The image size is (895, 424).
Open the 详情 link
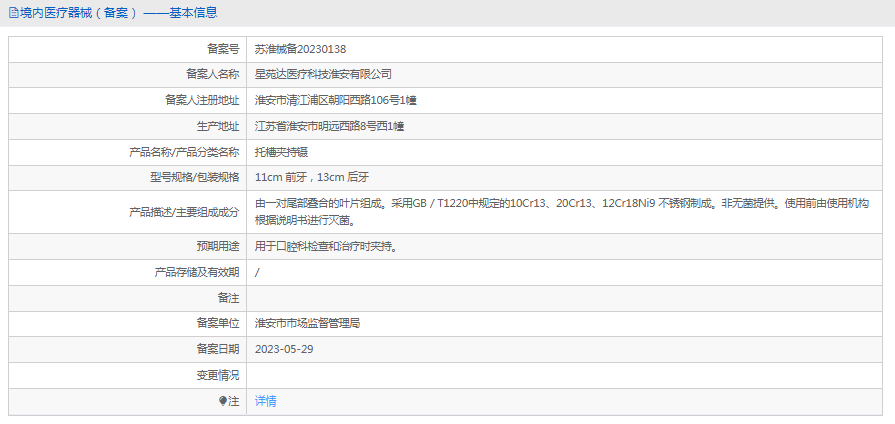pyautogui.click(x=265, y=401)
